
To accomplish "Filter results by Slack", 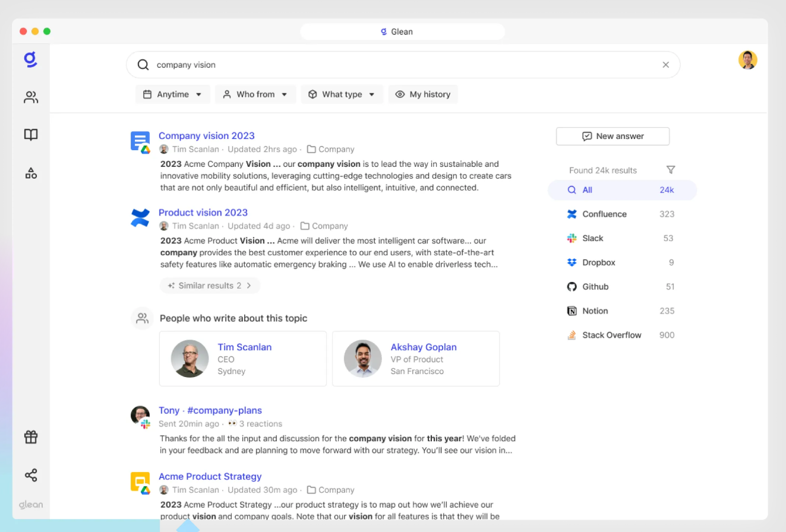I will [622, 238].
